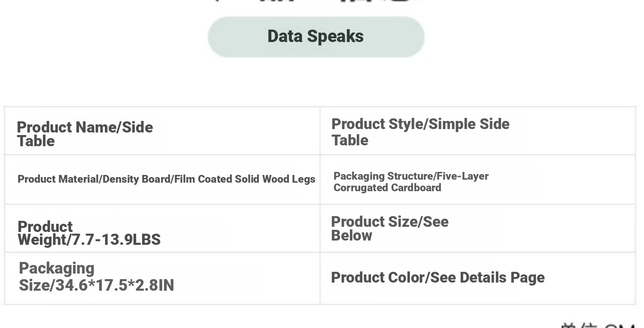Select the Packaging Size/34.6*17.5*2.8IN cell
Image resolution: width=644 pixels, height=328 pixels.
(x=162, y=279)
